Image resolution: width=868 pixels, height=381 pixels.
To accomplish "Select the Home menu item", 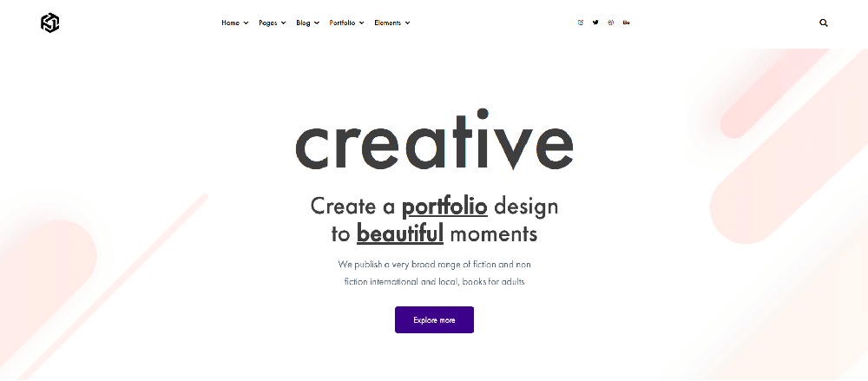I will [230, 23].
